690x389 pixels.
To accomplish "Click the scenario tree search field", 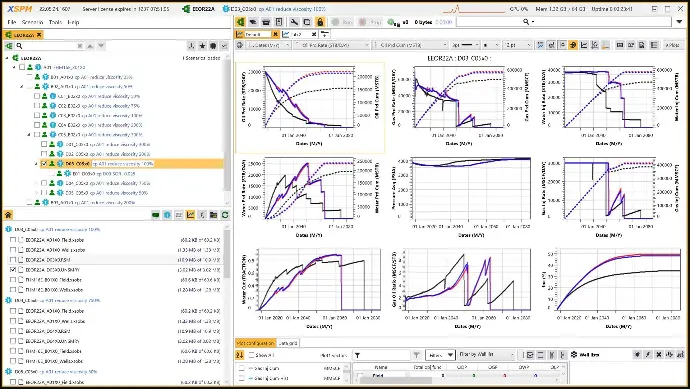I will (x=49, y=46).
